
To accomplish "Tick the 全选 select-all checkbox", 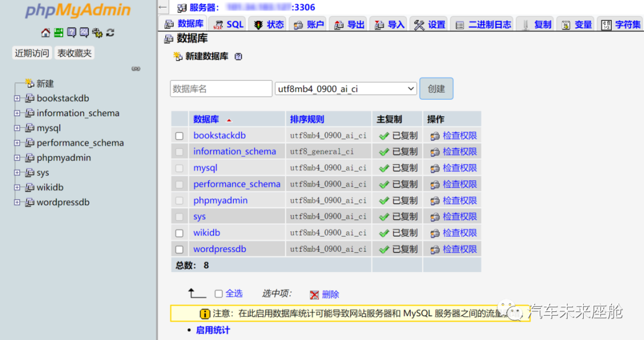I will coord(218,293).
